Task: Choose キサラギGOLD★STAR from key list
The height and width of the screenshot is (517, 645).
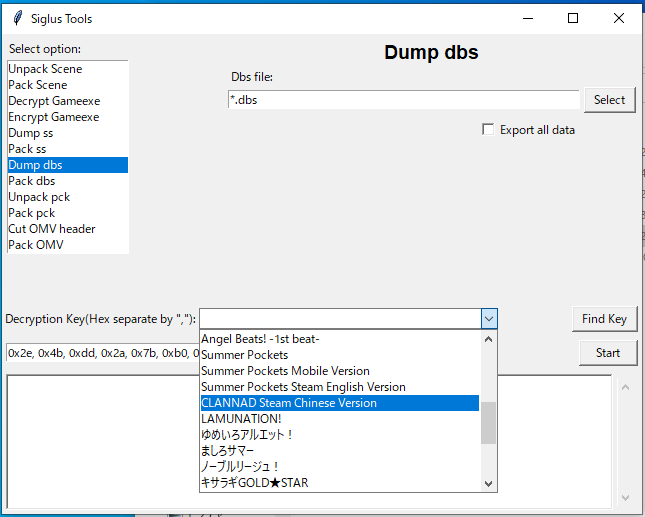Action: (x=340, y=483)
